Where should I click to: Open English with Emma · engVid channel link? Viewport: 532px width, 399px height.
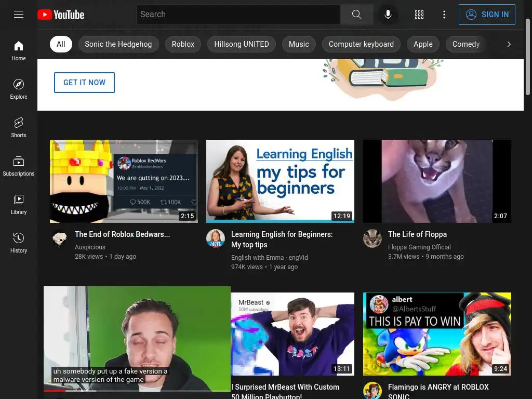coord(270,258)
